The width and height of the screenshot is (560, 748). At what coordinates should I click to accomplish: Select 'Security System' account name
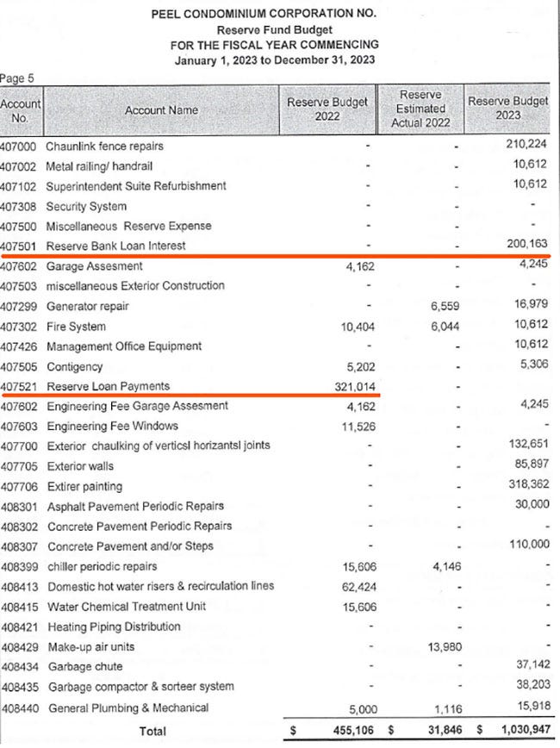[x=86, y=207]
